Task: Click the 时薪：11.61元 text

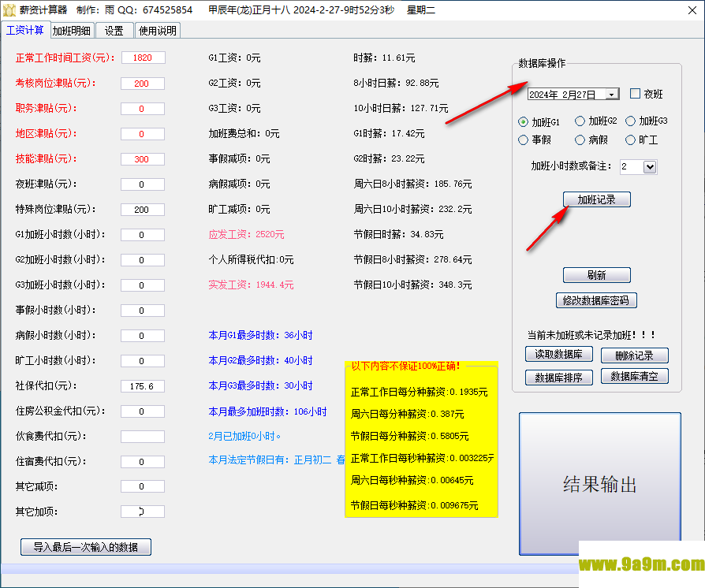Action: point(384,58)
